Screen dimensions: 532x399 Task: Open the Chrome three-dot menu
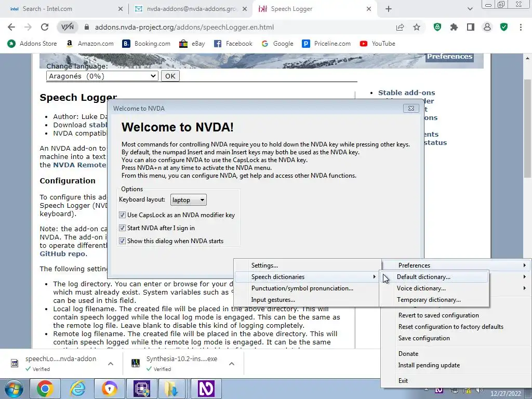point(521,27)
